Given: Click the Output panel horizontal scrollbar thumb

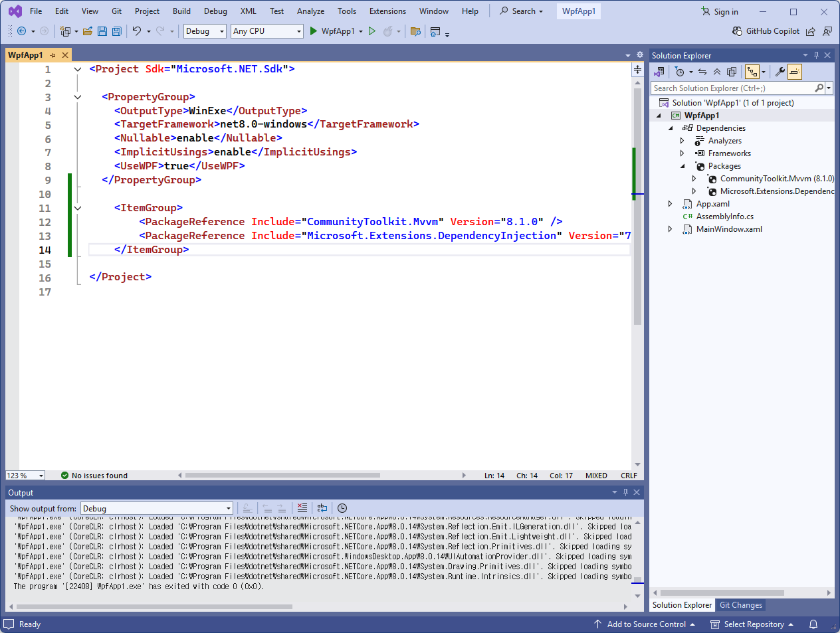Looking at the screenshot, I should 154,606.
